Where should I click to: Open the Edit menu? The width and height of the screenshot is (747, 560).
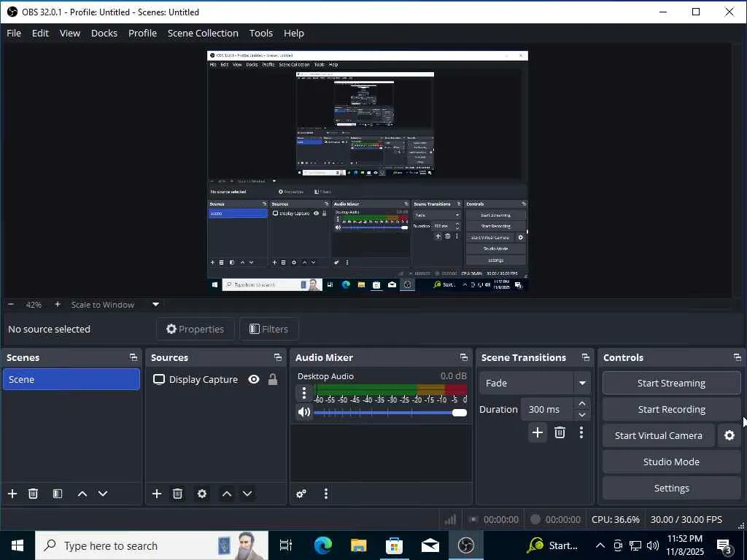pyautogui.click(x=40, y=34)
